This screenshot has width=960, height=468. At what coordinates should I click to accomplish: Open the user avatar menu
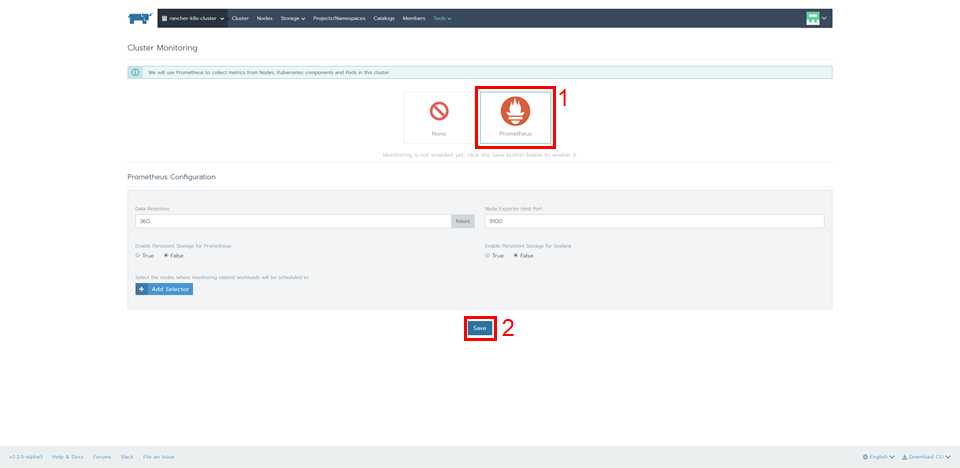(816, 18)
